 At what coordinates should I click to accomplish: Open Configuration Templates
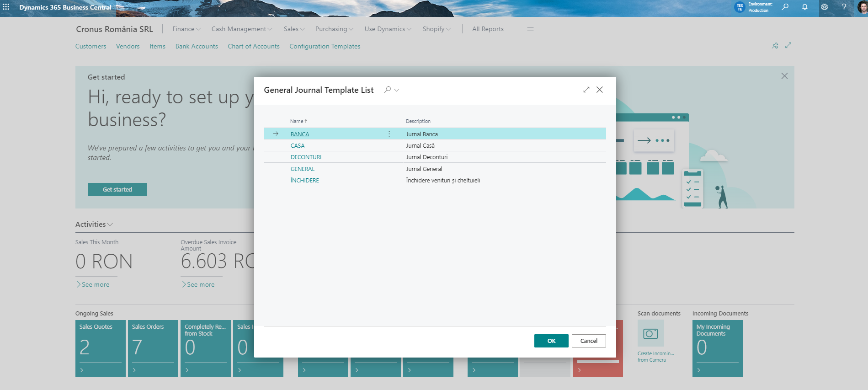(x=325, y=46)
